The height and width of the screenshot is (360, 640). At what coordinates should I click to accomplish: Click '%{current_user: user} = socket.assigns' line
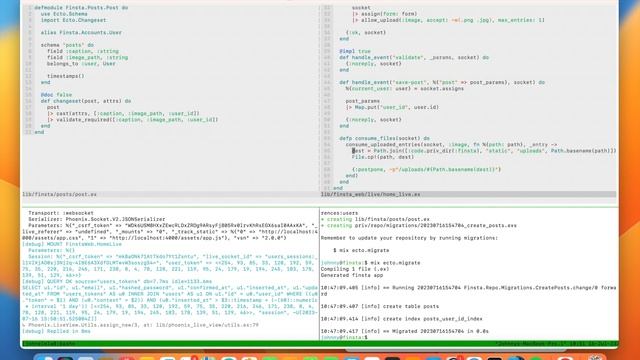click(x=404, y=89)
